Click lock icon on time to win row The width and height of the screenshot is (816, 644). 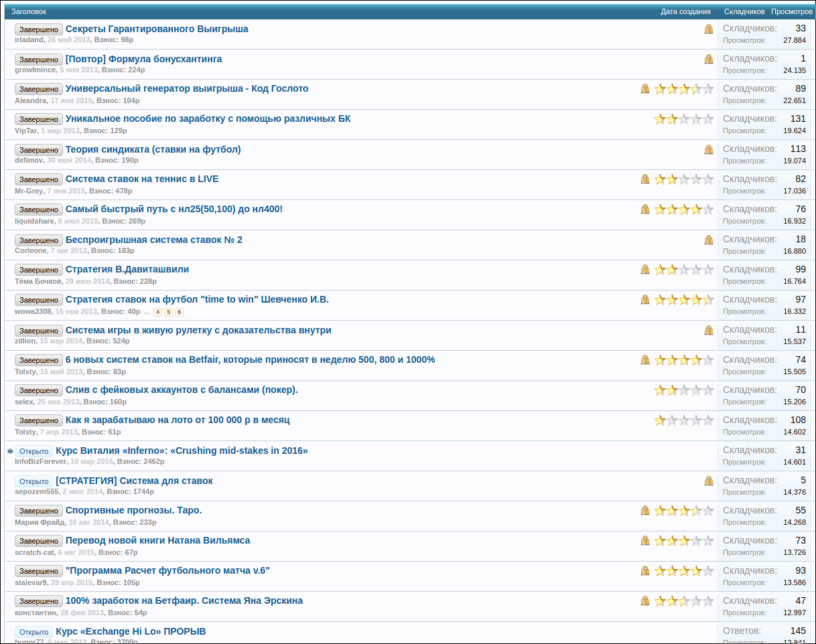(645, 299)
